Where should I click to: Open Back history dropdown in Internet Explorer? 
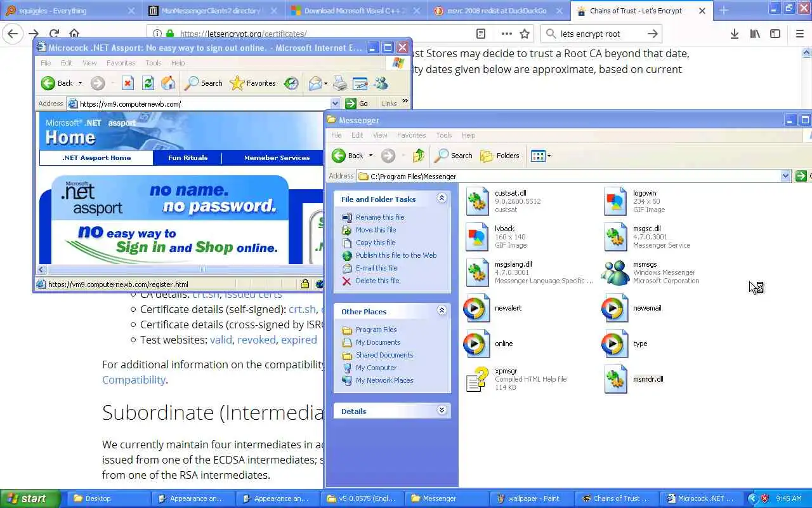click(80, 83)
